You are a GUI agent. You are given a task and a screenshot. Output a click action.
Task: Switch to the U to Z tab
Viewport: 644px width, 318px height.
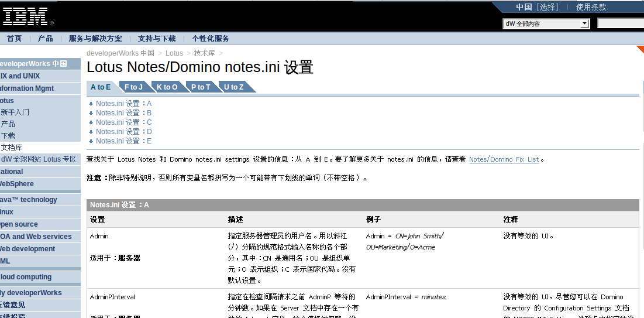(234, 87)
